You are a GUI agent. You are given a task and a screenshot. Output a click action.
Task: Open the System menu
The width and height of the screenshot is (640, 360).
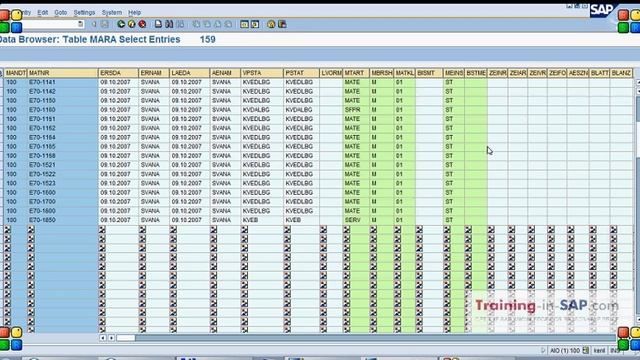point(112,13)
